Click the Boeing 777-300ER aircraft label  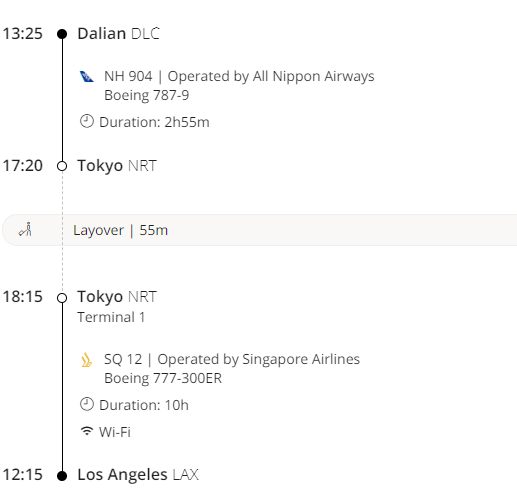(163, 378)
